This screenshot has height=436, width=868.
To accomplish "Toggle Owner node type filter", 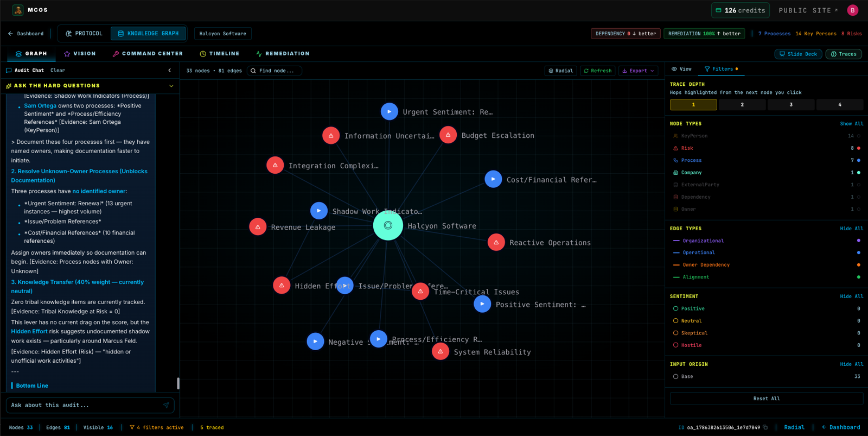I will pos(766,209).
